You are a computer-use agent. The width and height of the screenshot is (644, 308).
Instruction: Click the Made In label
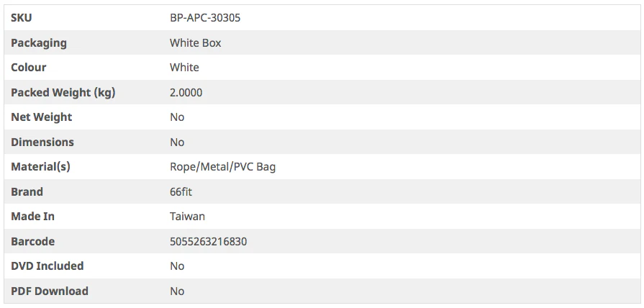click(33, 217)
